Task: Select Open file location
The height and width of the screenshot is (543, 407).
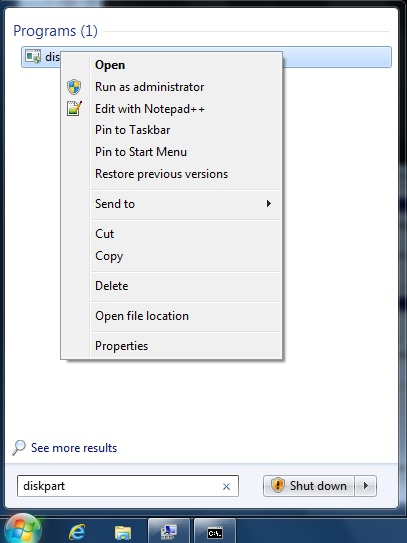Action: coord(142,316)
